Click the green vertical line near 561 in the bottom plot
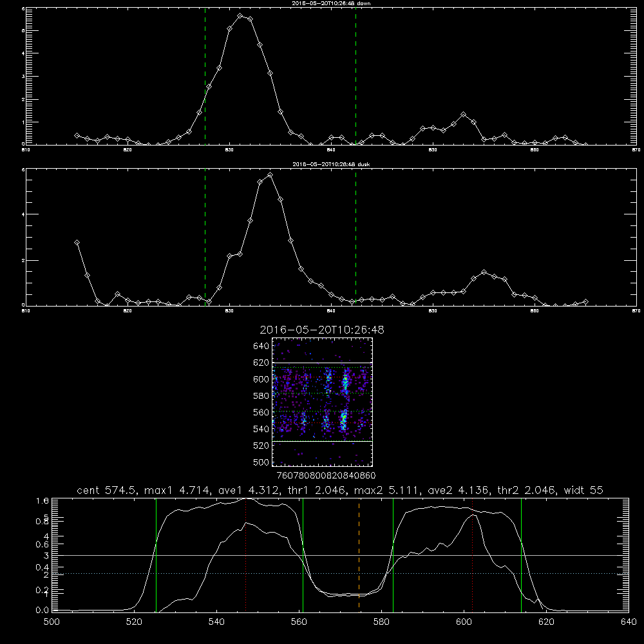 click(x=303, y=554)
